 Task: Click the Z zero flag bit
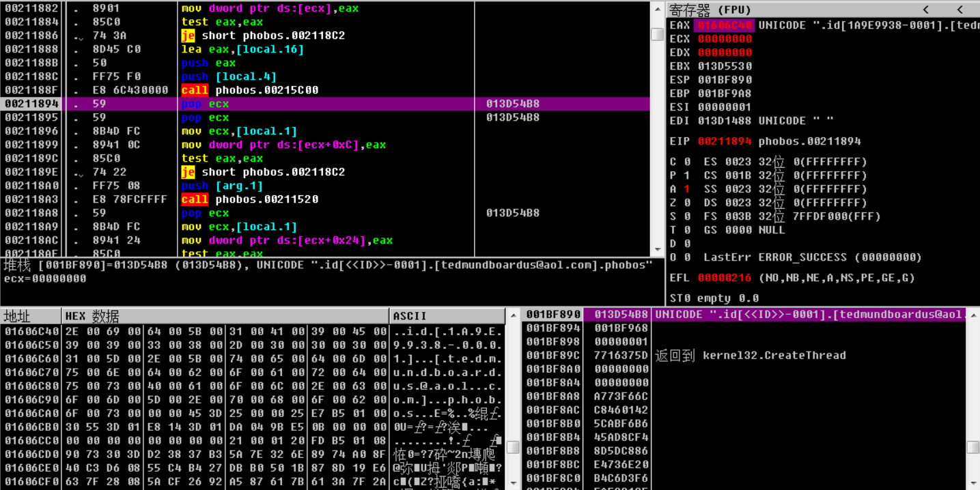(x=686, y=203)
